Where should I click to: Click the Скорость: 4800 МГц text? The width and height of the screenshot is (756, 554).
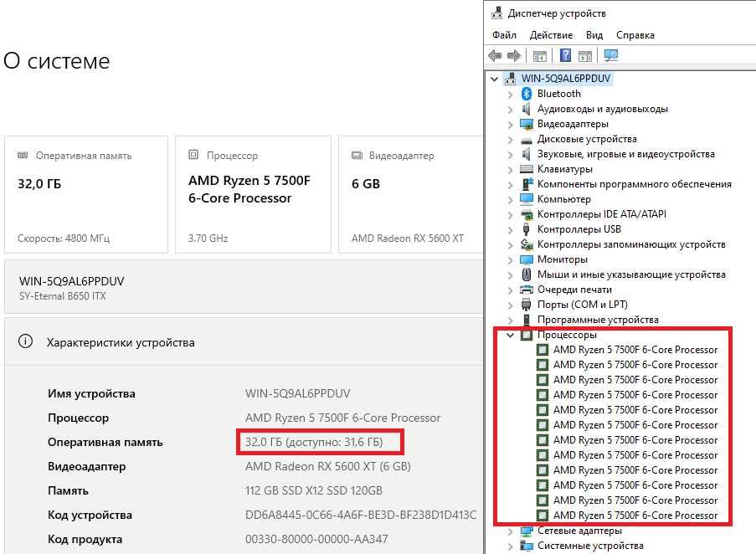pyautogui.click(x=64, y=238)
